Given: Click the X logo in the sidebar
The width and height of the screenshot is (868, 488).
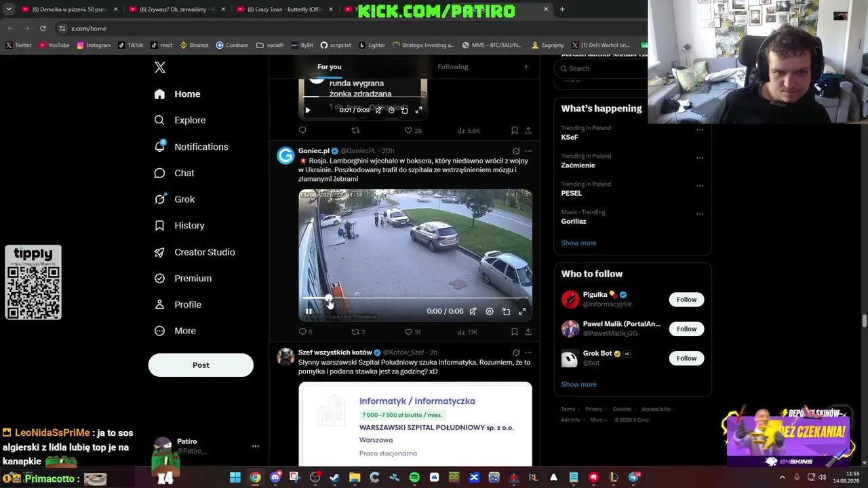Looking at the screenshot, I should (160, 67).
